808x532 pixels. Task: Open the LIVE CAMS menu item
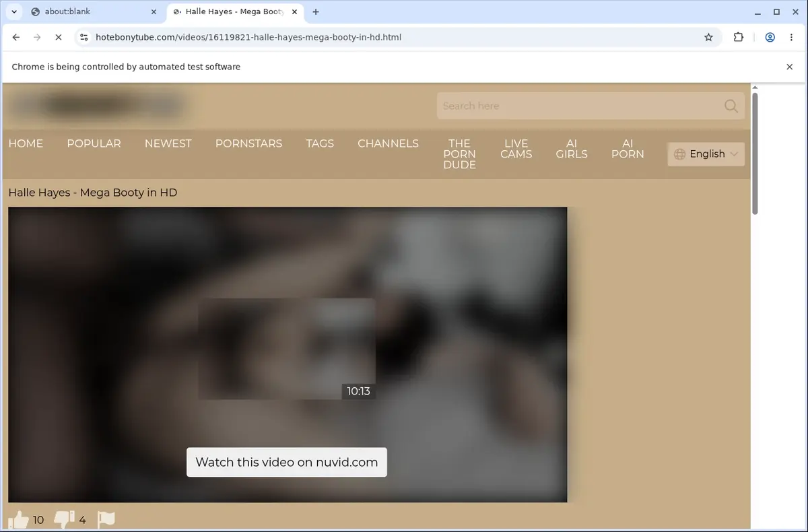516,149
